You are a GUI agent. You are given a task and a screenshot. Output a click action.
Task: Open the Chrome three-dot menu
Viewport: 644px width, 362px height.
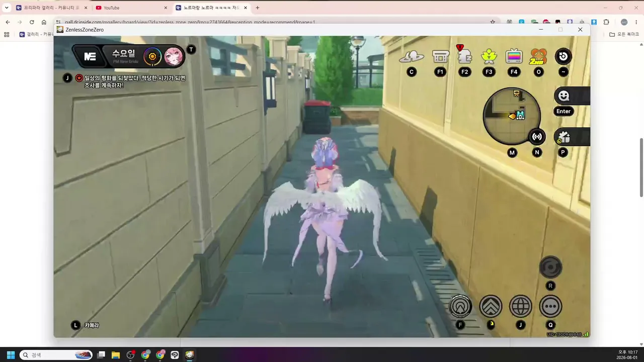[636, 22]
